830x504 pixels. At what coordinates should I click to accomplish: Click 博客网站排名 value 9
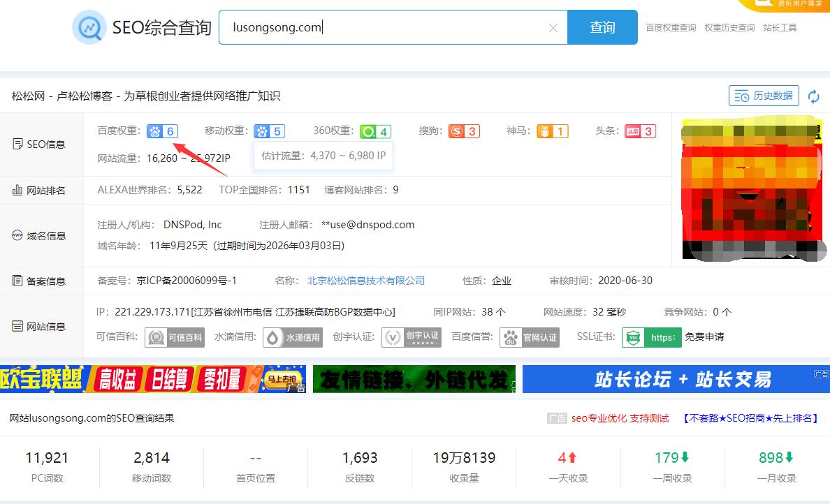point(395,190)
